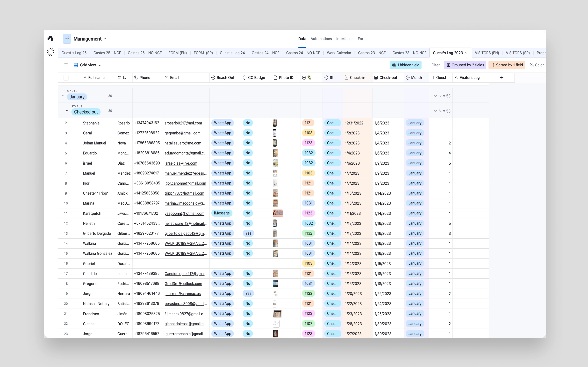Open email link srosario0217@aol.com
The image size is (588, 367).
(183, 123)
